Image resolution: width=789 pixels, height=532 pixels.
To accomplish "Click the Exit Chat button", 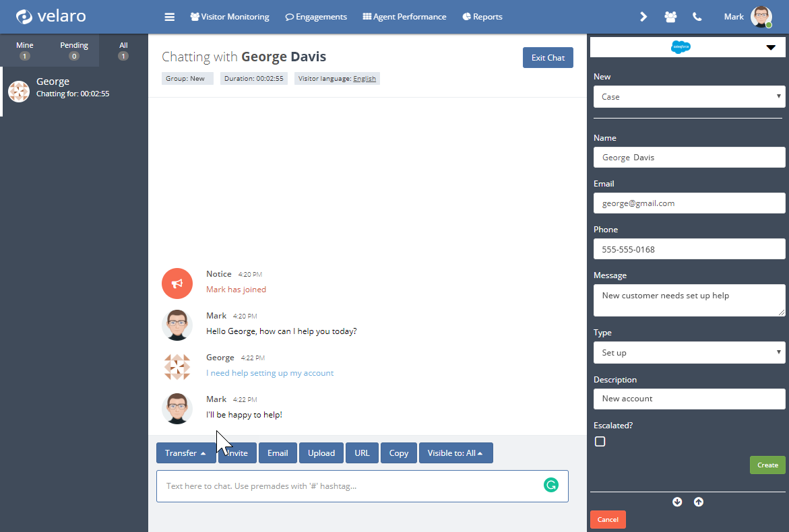I will [548, 58].
